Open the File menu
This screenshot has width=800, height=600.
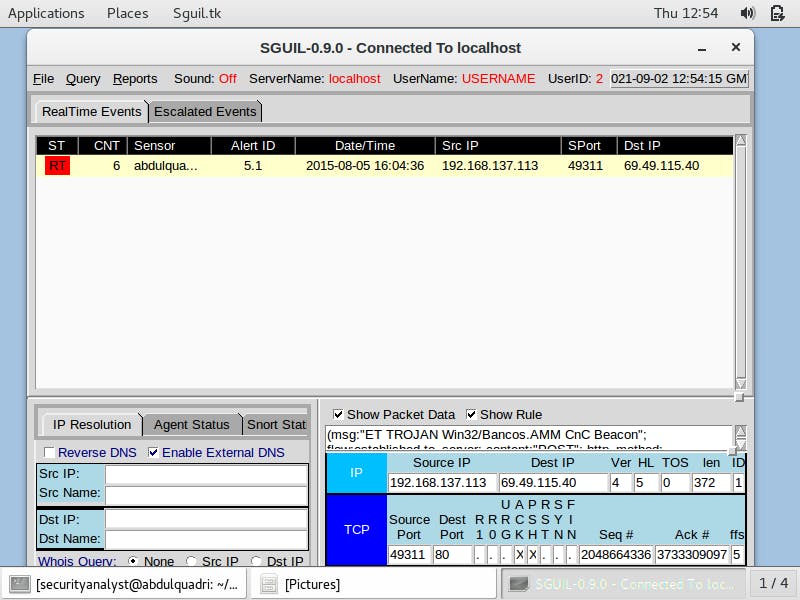coord(43,79)
